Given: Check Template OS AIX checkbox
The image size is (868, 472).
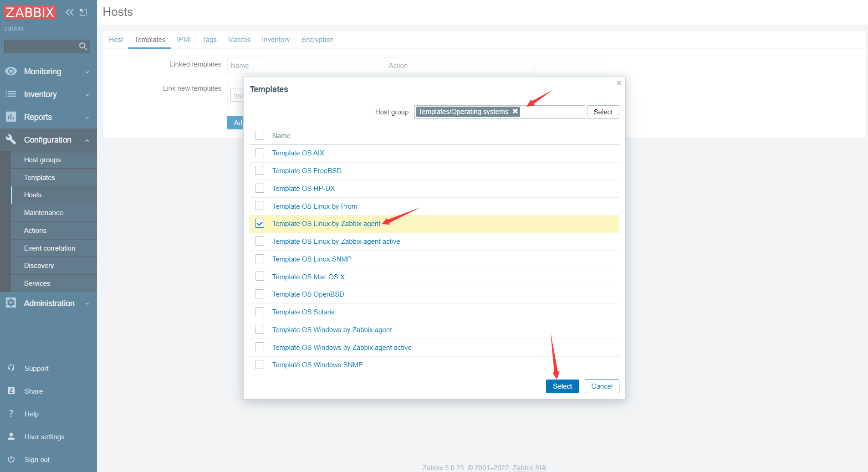Looking at the screenshot, I should [260, 153].
